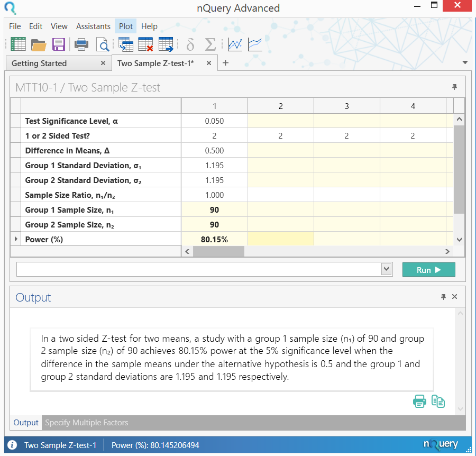The height and width of the screenshot is (456, 476).
Task: Open the Assistants menu
Action: 93,26
